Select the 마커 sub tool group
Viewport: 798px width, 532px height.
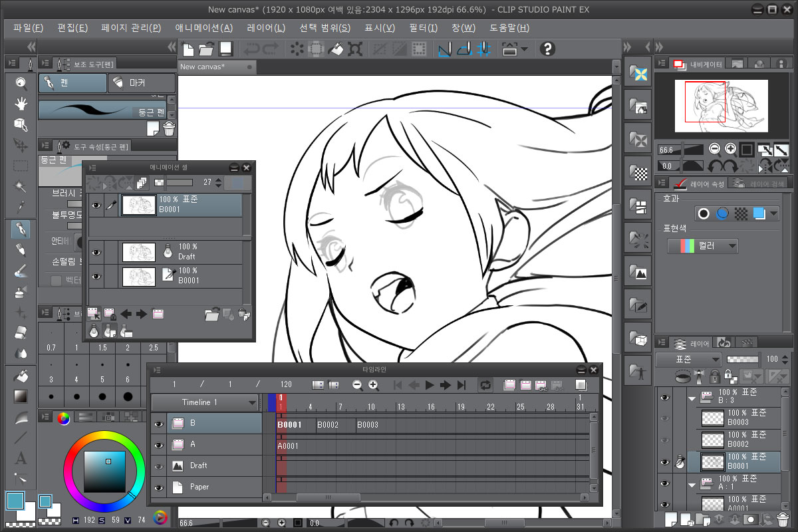(x=142, y=83)
